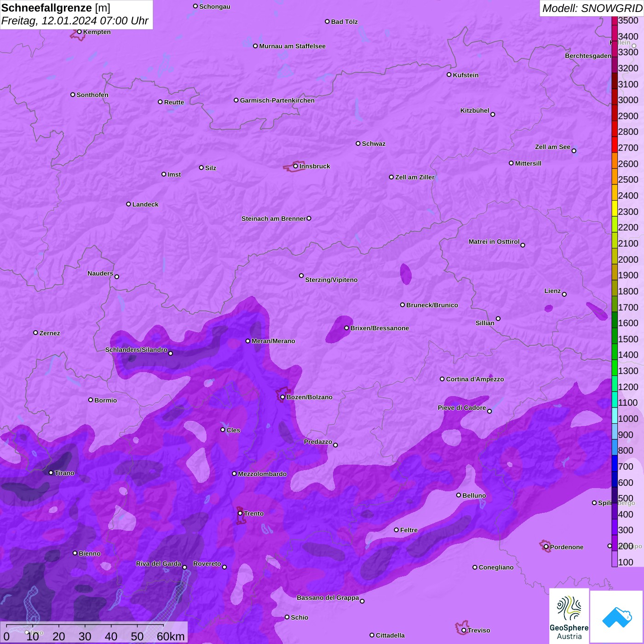Screen dimensions: 644x644
Task: Click the Sterzing/Vipiteno label
Action: (x=331, y=280)
